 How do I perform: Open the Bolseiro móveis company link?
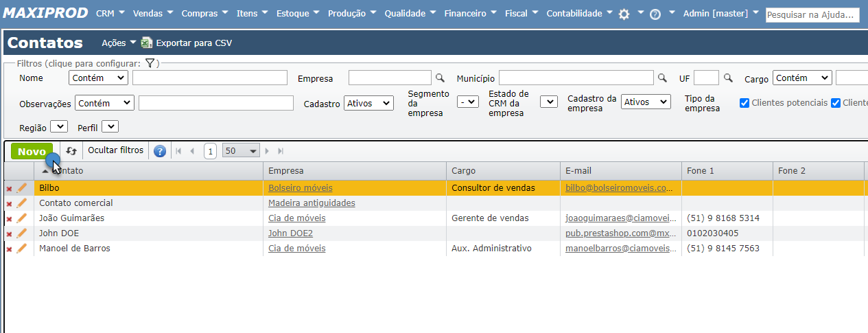(x=300, y=187)
